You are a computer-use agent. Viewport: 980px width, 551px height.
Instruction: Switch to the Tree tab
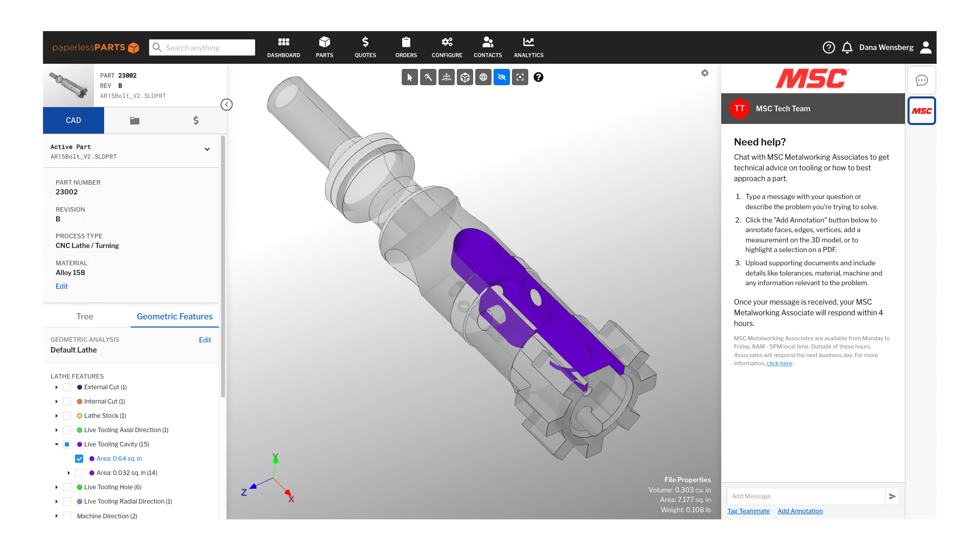pyautogui.click(x=85, y=316)
